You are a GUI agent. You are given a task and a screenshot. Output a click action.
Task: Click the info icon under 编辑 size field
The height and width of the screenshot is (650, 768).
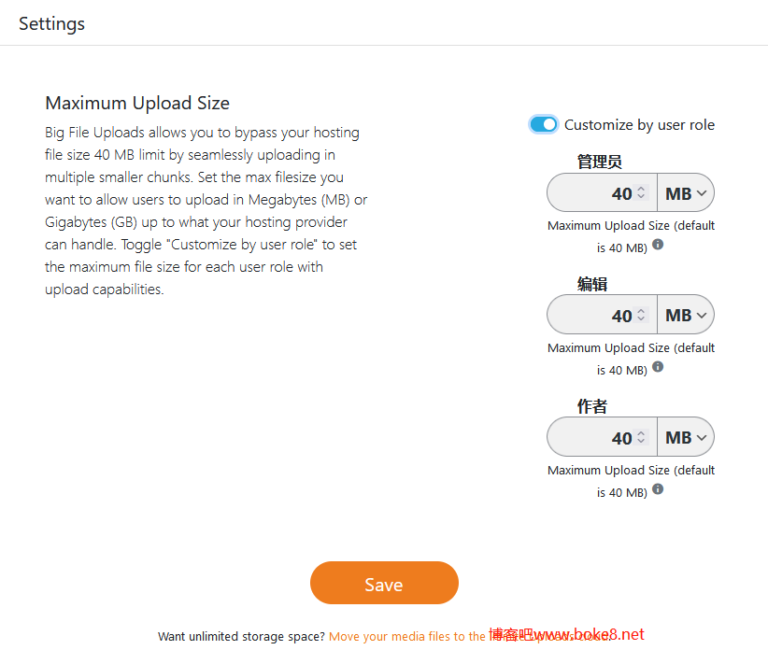(658, 367)
